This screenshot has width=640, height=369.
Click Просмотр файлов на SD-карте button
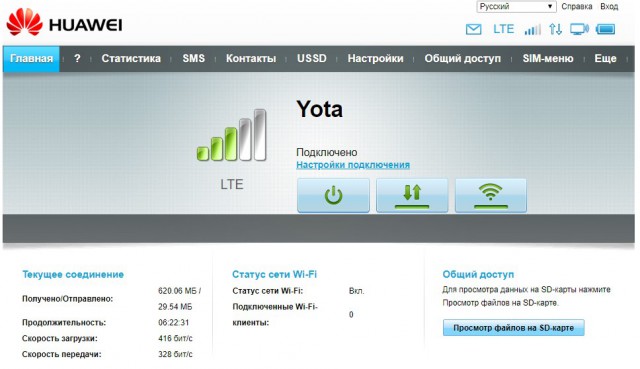click(513, 328)
